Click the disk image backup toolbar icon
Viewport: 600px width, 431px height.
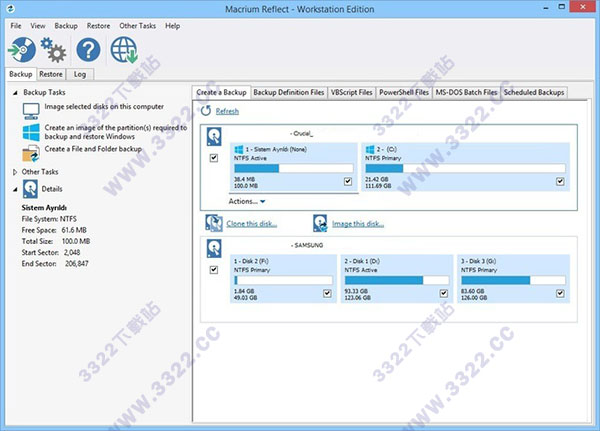[22, 50]
